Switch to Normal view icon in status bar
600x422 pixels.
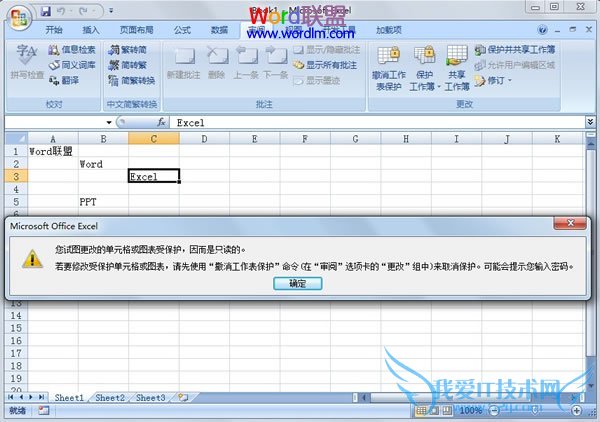pyautogui.click(x=421, y=411)
